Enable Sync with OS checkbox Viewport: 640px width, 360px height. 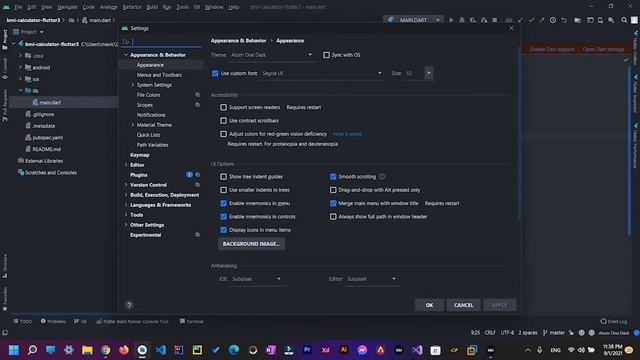point(326,55)
